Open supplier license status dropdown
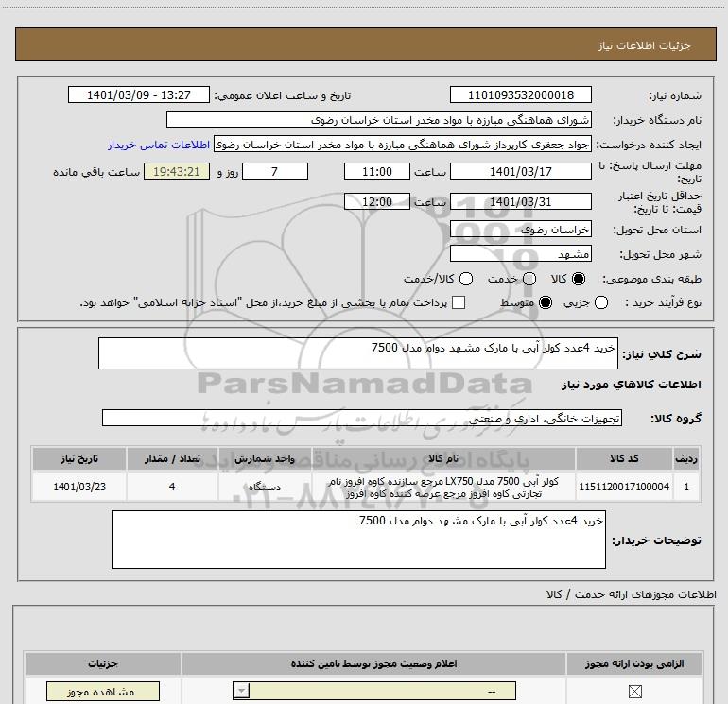The height and width of the screenshot is (704, 728). [374, 691]
